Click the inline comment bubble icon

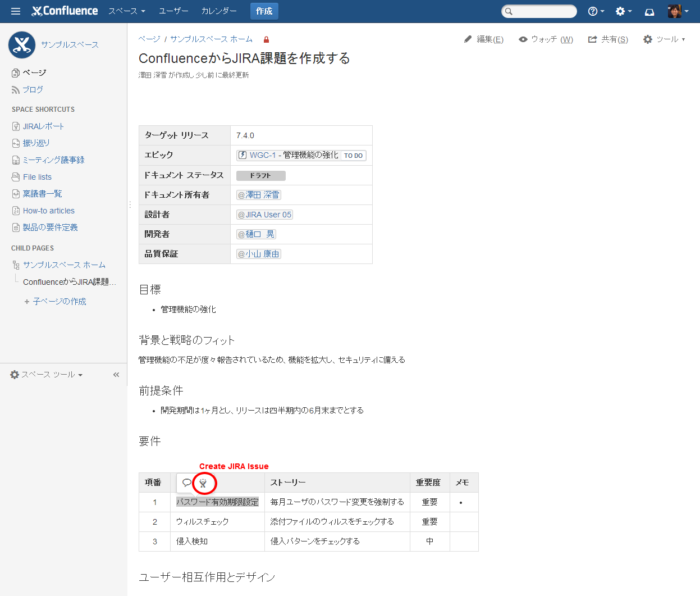click(x=186, y=483)
